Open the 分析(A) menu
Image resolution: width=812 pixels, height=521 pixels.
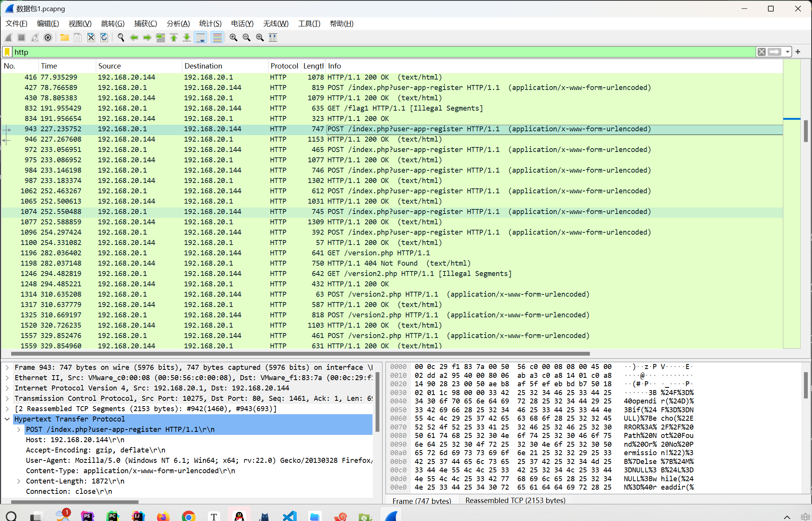[178, 24]
